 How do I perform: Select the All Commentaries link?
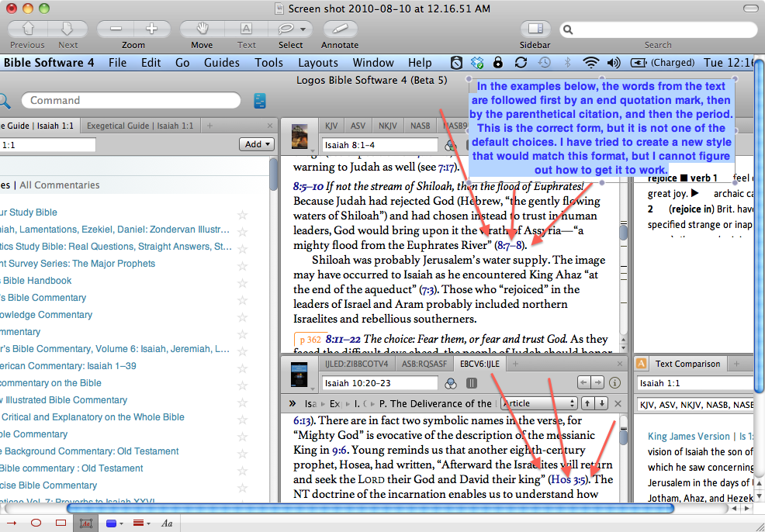pos(60,185)
